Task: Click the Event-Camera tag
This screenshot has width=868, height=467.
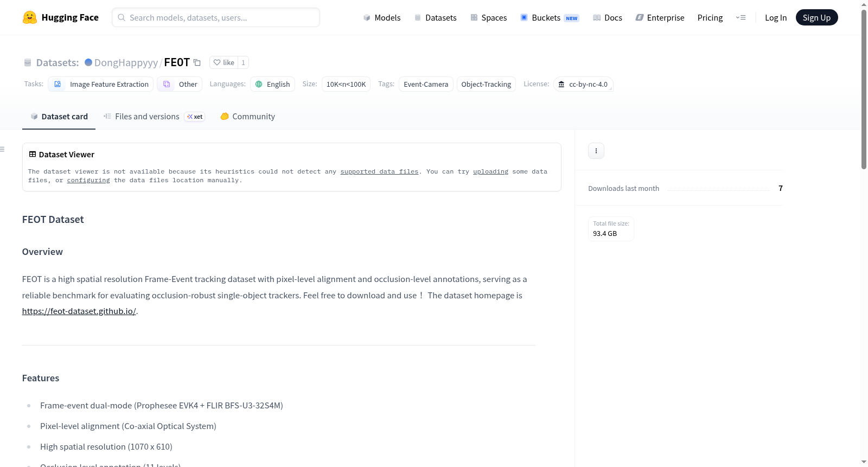Action: click(x=426, y=84)
